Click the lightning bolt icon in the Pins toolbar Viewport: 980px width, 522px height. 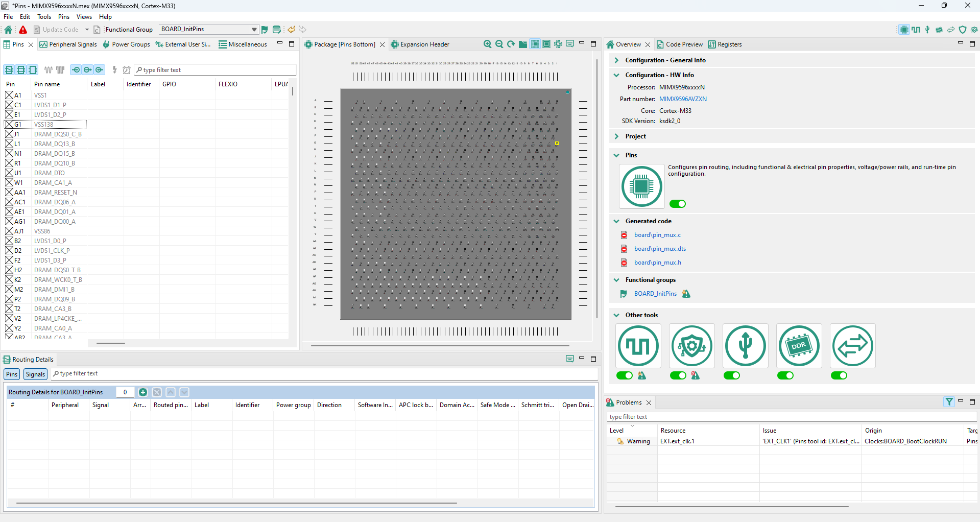tap(115, 69)
